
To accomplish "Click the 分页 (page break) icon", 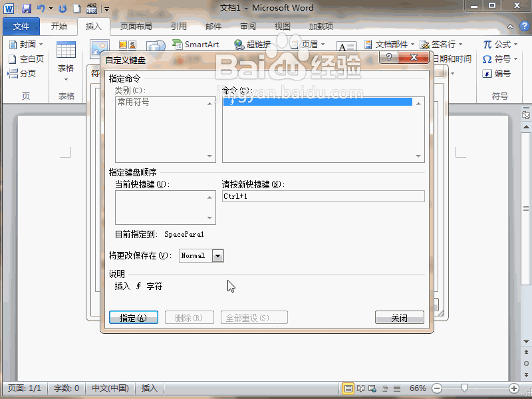I will coord(25,73).
